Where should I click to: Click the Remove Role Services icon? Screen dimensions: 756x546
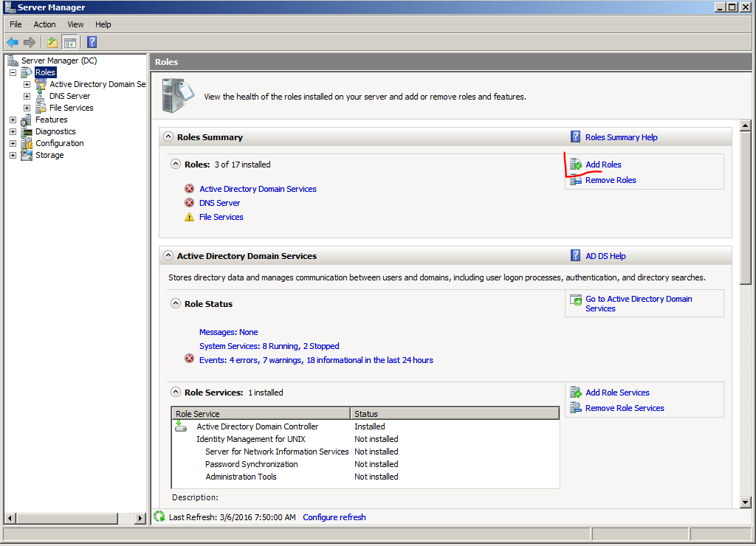[576, 408]
